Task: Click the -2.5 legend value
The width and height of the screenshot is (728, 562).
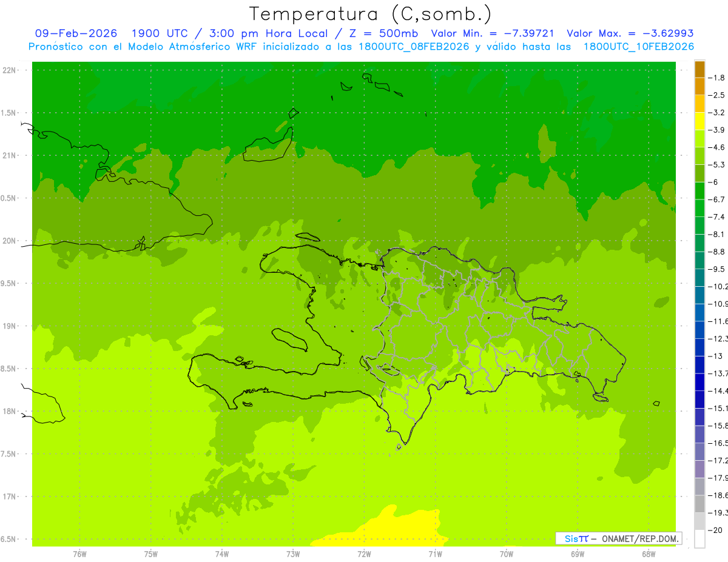Action: coord(717,95)
